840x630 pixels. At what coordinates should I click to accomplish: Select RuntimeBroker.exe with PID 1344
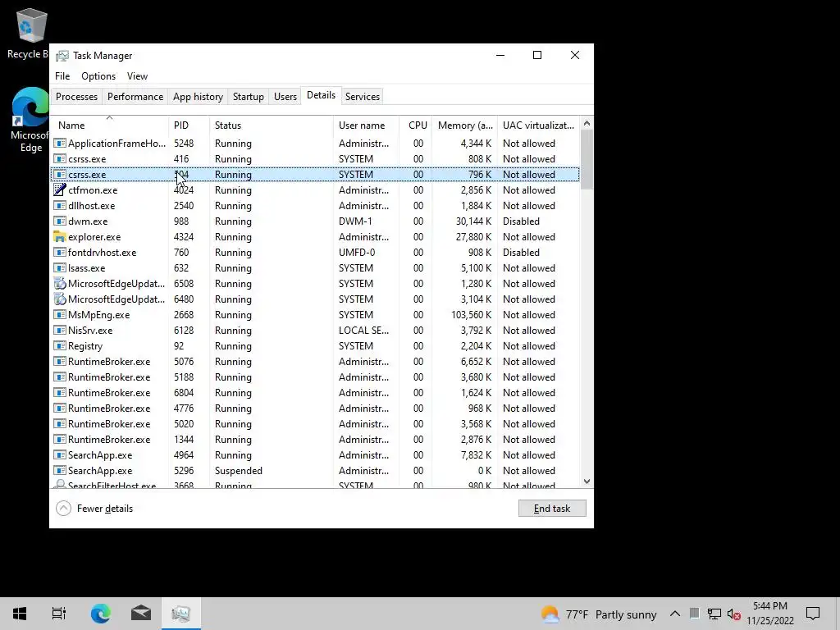[x=316, y=440]
